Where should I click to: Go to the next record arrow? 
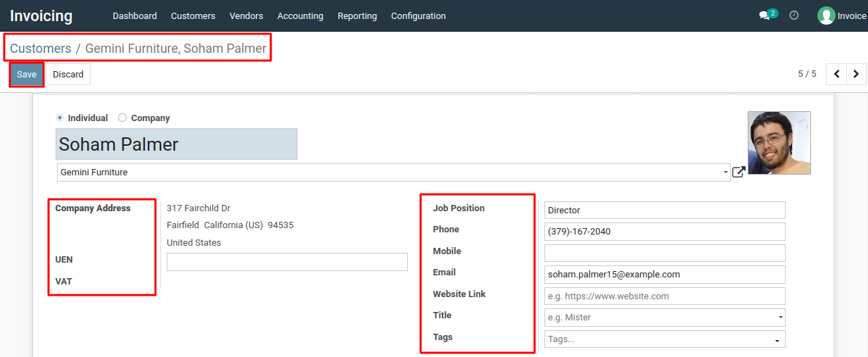point(856,74)
